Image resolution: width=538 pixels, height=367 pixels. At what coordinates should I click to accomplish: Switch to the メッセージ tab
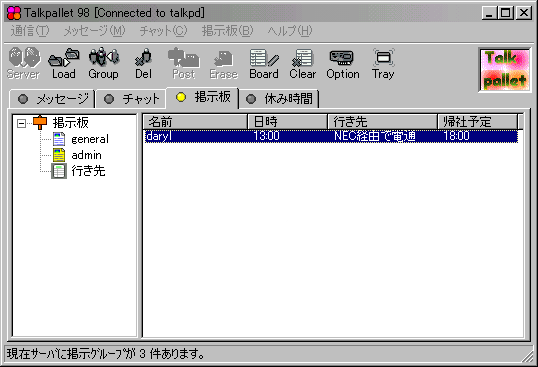[x=52, y=99]
